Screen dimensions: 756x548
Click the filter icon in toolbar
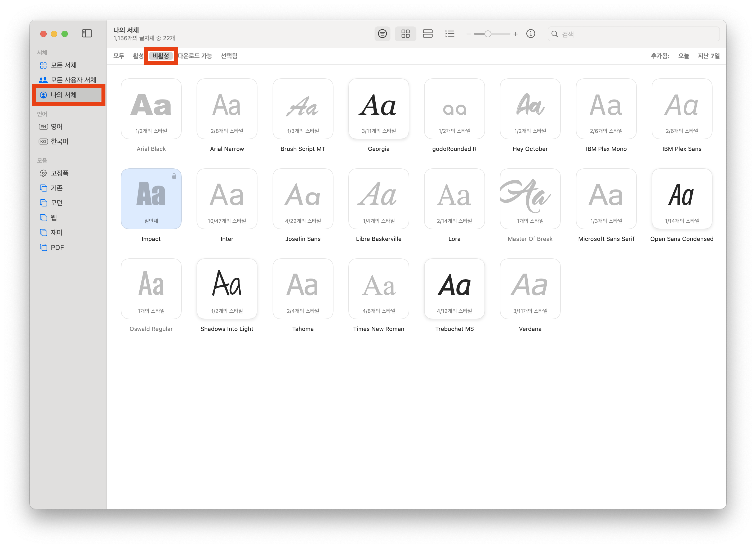(x=382, y=34)
